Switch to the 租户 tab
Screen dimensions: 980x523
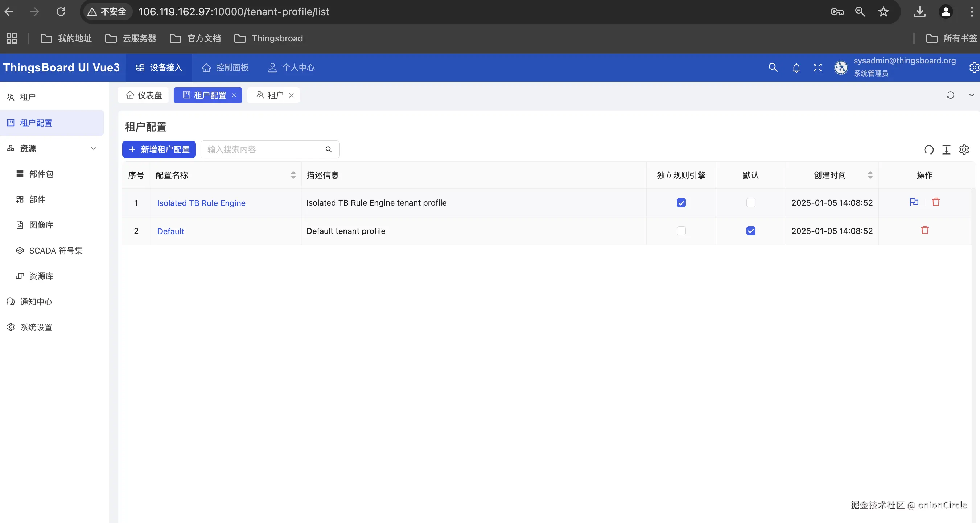pyautogui.click(x=275, y=95)
